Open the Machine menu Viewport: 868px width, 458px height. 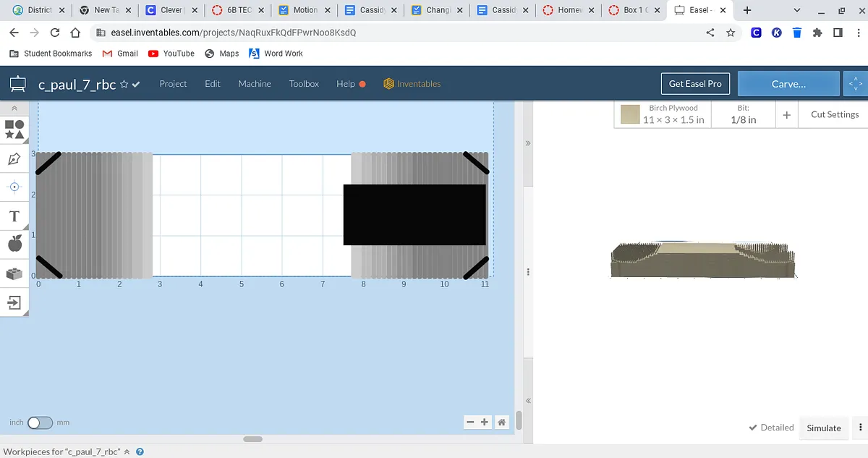click(255, 84)
